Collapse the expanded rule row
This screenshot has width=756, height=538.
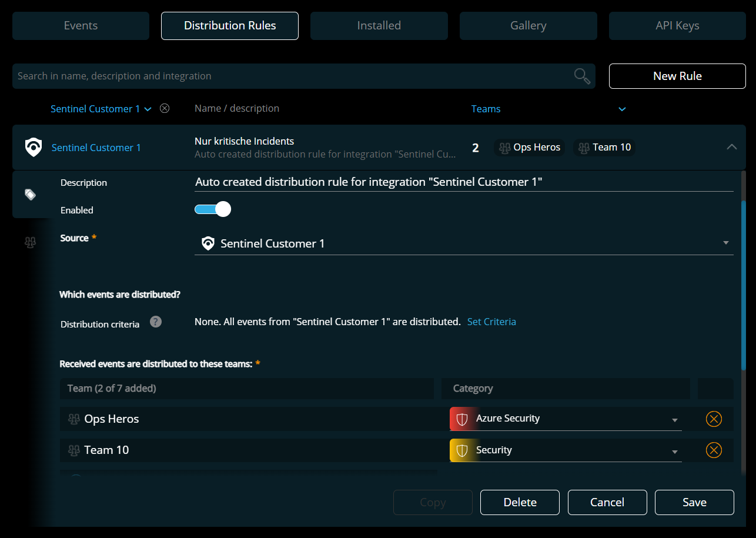tap(732, 147)
